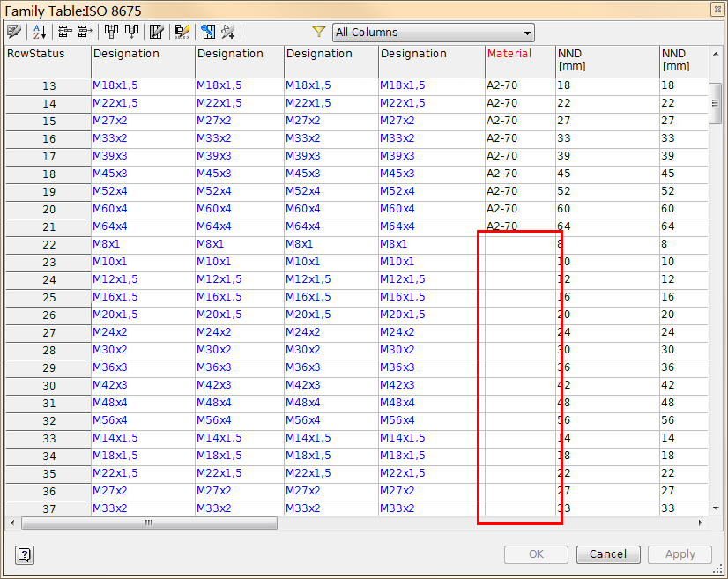This screenshot has height=579, width=728.
Task: Select the first Designation column header
Action: [144, 62]
